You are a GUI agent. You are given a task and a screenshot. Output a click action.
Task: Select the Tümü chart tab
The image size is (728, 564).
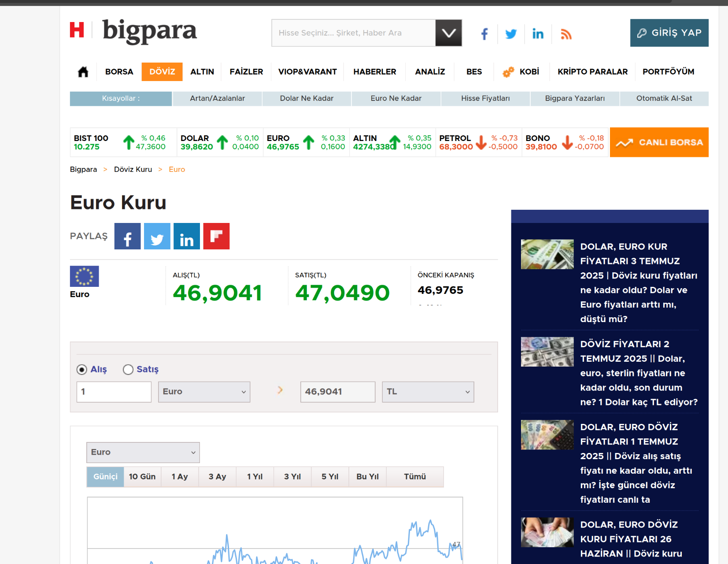[x=415, y=477]
